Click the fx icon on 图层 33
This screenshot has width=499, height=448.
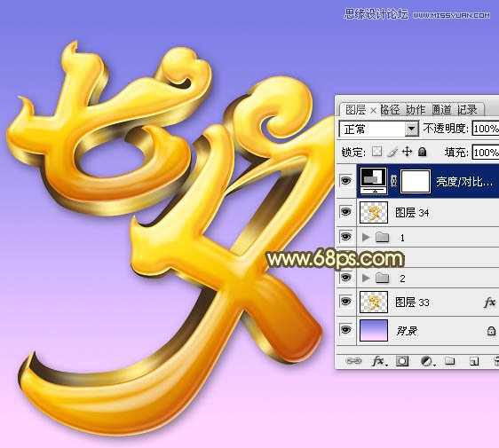[x=489, y=303]
